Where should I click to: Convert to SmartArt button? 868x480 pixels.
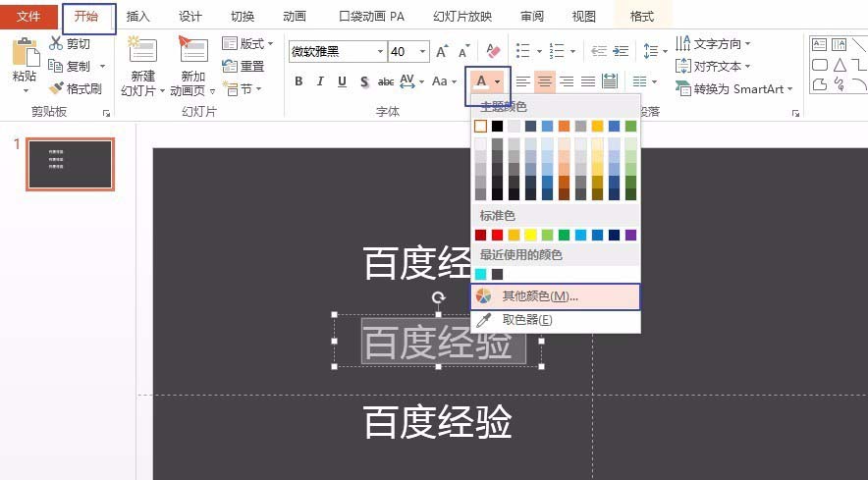click(734, 88)
